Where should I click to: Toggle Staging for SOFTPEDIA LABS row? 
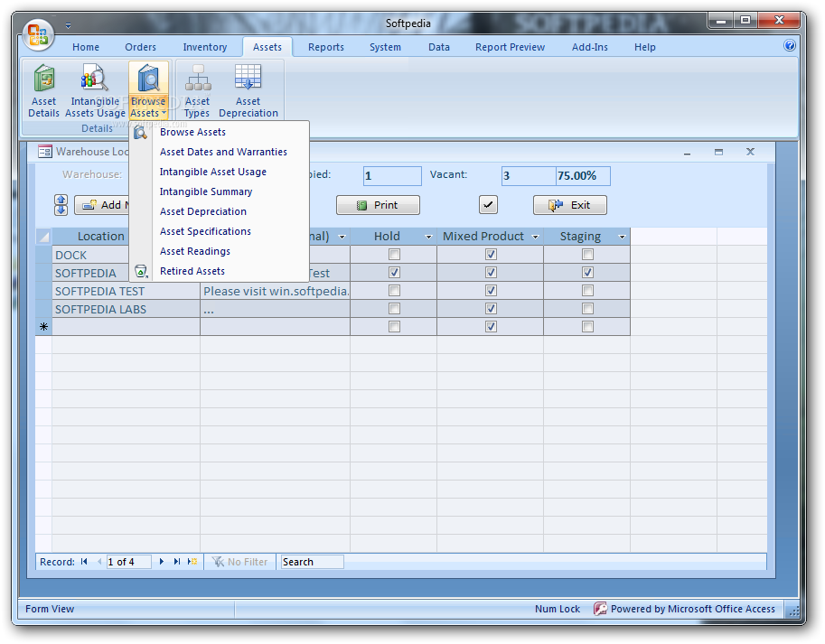pyautogui.click(x=587, y=308)
